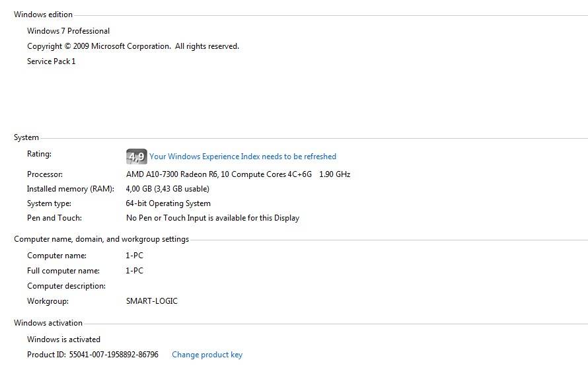588x391 pixels.
Task: Select the Product ID number
Action: tap(114, 355)
